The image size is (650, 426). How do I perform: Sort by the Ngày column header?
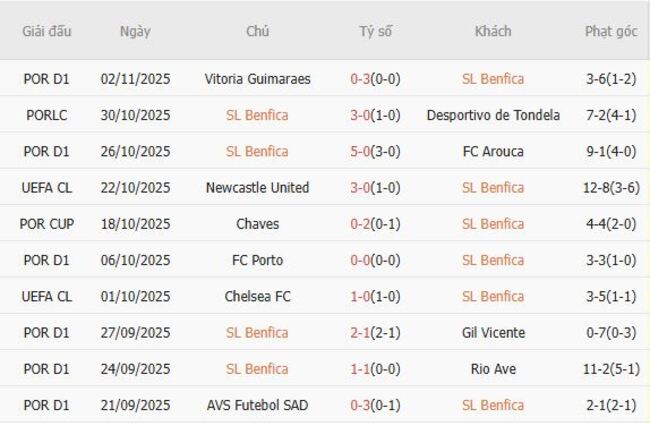[135, 31]
